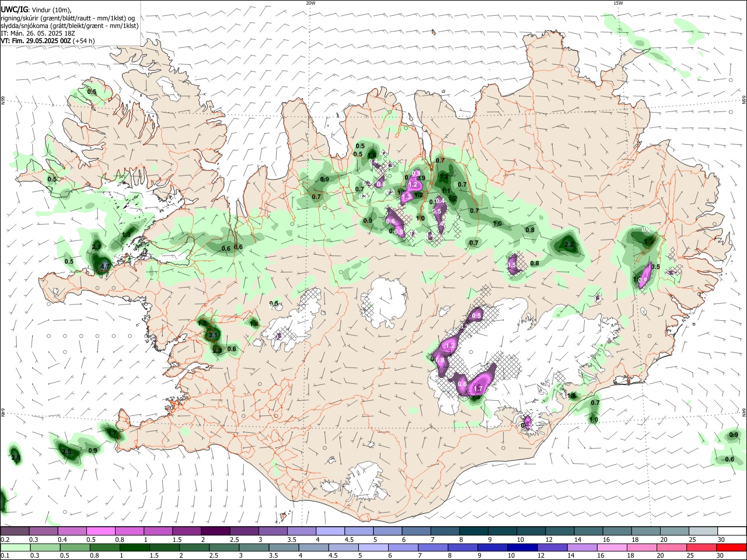Select the pale green 0.1 swatch in rain legend
Viewport: 747px width, 560px height.
tap(15, 547)
